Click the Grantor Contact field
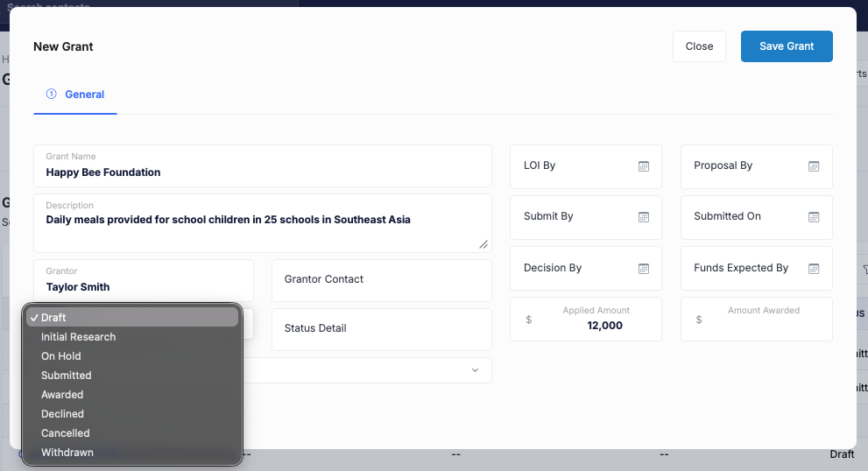 point(381,280)
